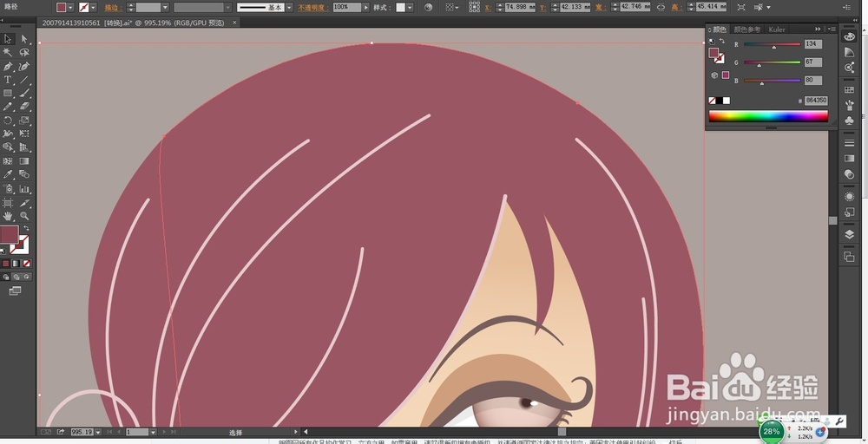
Task: Swap fill and stroke in toolbox
Action: click(x=26, y=228)
